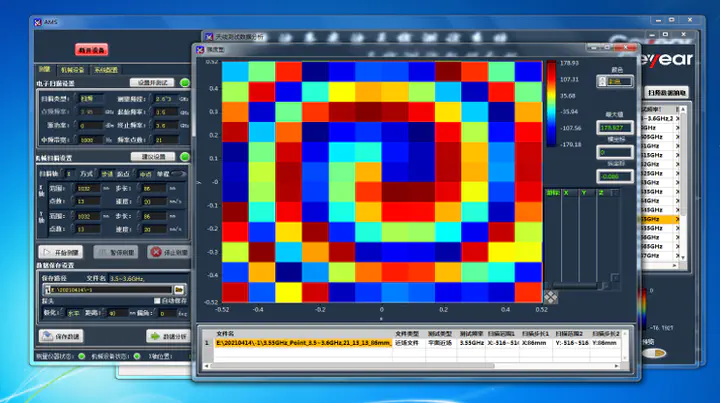Switch to the System Config (系统配置) tab
The width and height of the screenshot is (720, 403).
(x=106, y=69)
